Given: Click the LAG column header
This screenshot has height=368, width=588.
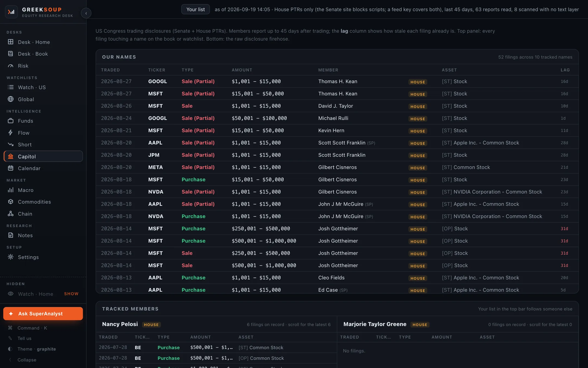Looking at the screenshot, I should [565, 70].
